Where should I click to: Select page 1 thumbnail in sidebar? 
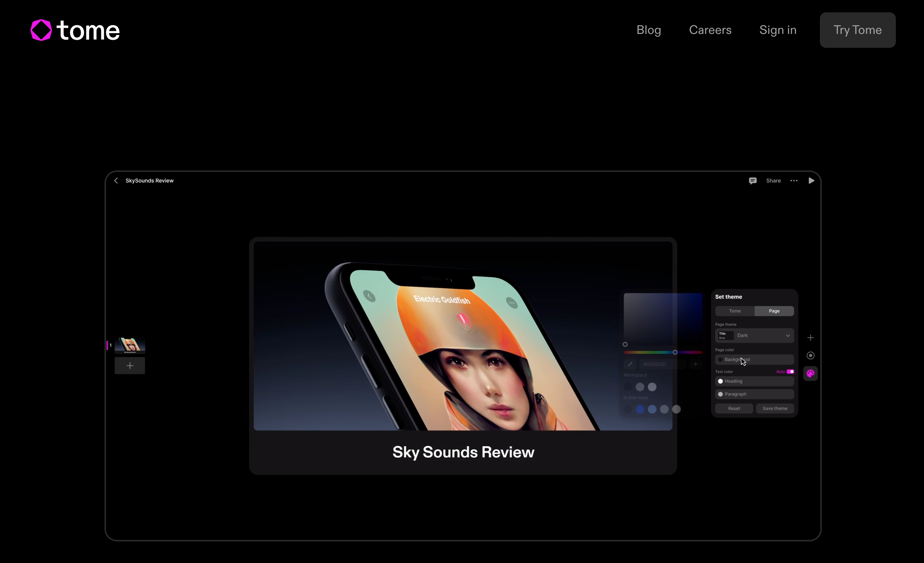pos(130,345)
